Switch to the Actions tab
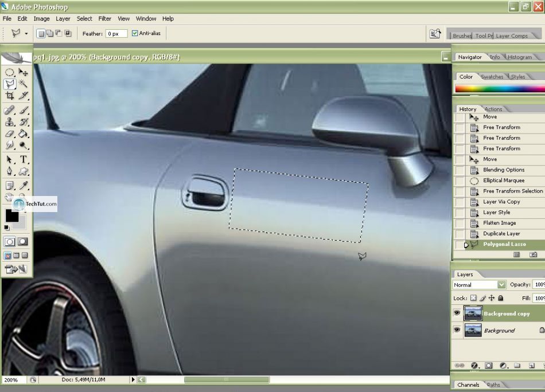The width and height of the screenshot is (545, 392). (x=493, y=109)
